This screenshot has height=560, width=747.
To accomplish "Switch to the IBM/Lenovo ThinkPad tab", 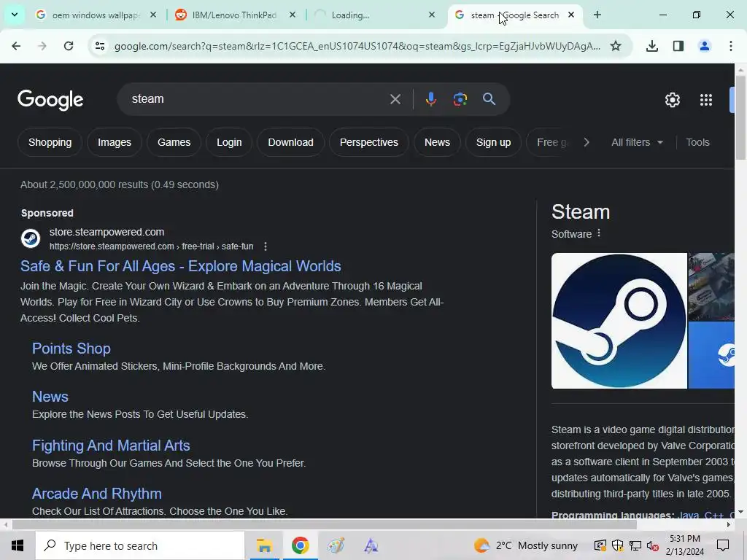I will coord(233,15).
